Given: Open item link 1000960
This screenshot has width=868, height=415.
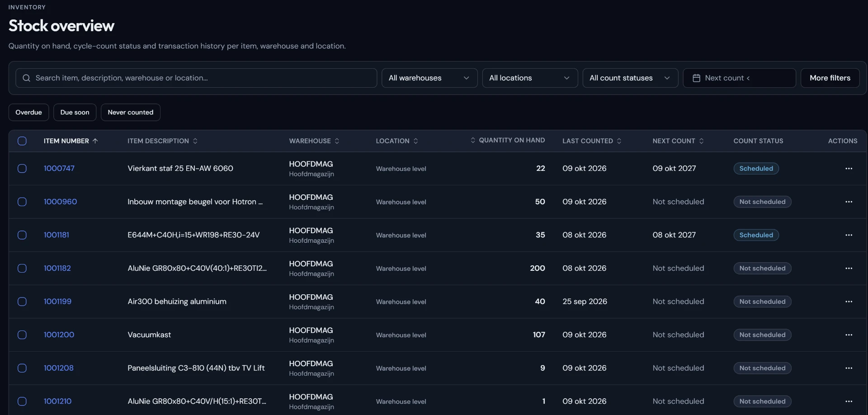Looking at the screenshot, I should click(x=60, y=202).
